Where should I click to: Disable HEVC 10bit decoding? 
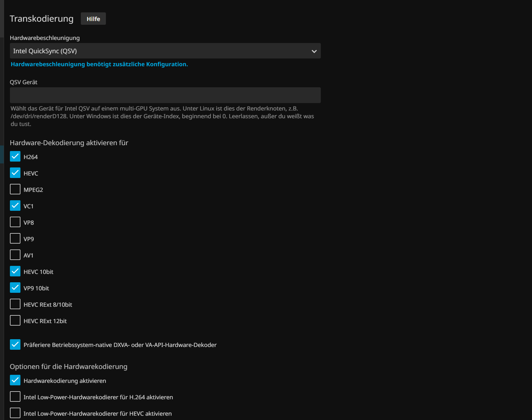tap(15, 271)
